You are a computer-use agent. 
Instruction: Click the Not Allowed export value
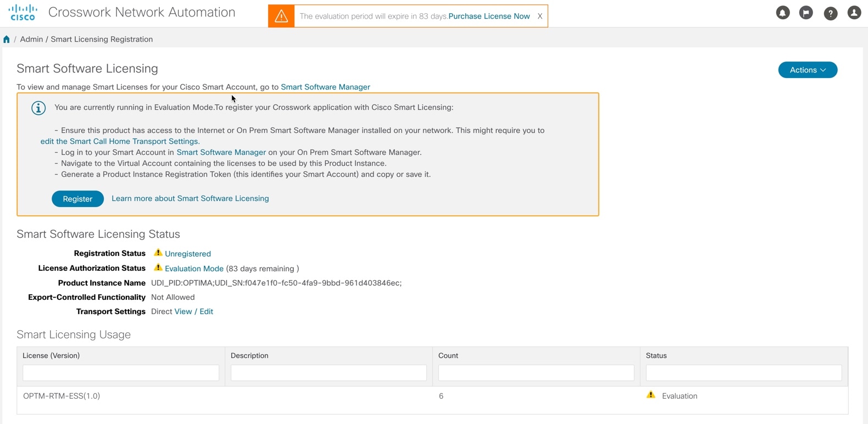pyautogui.click(x=173, y=297)
